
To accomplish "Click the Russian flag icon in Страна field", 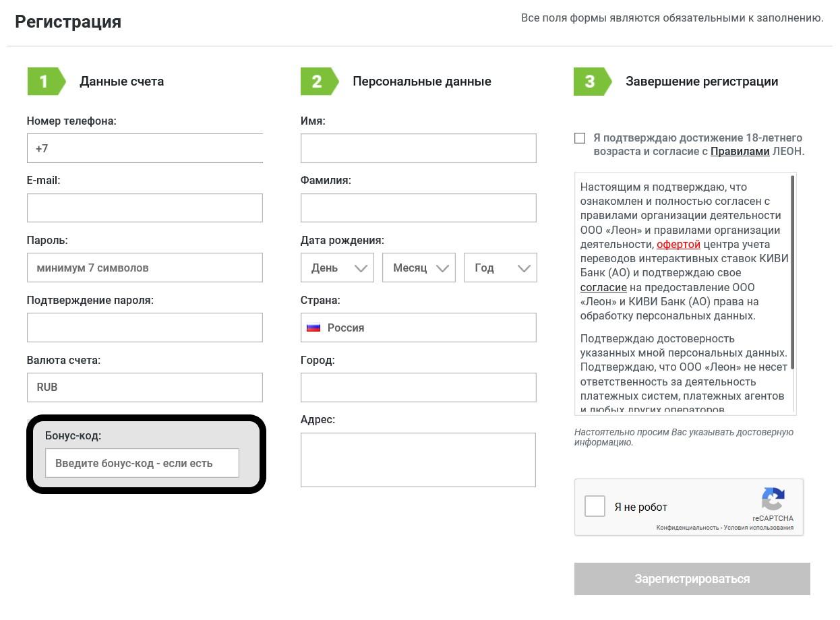I will coord(313,328).
